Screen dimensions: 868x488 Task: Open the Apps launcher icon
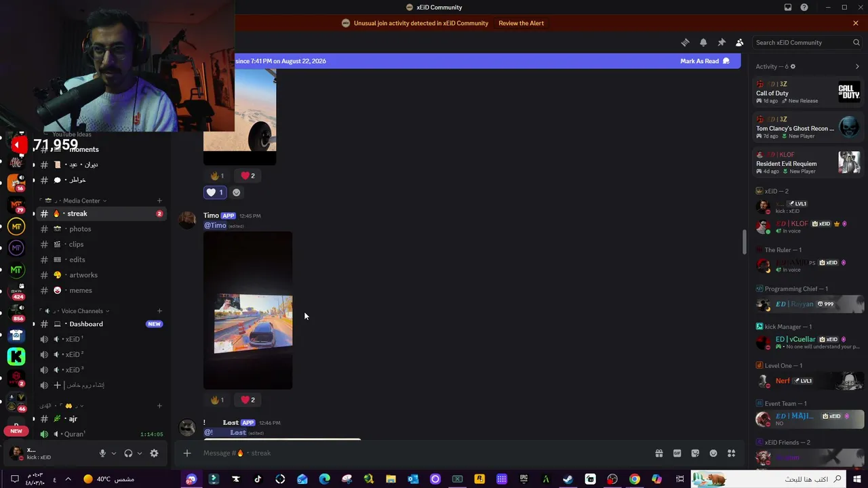point(731,453)
